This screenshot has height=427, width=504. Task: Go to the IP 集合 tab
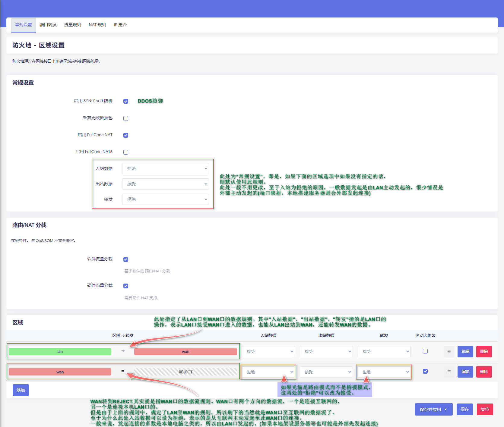120,25
